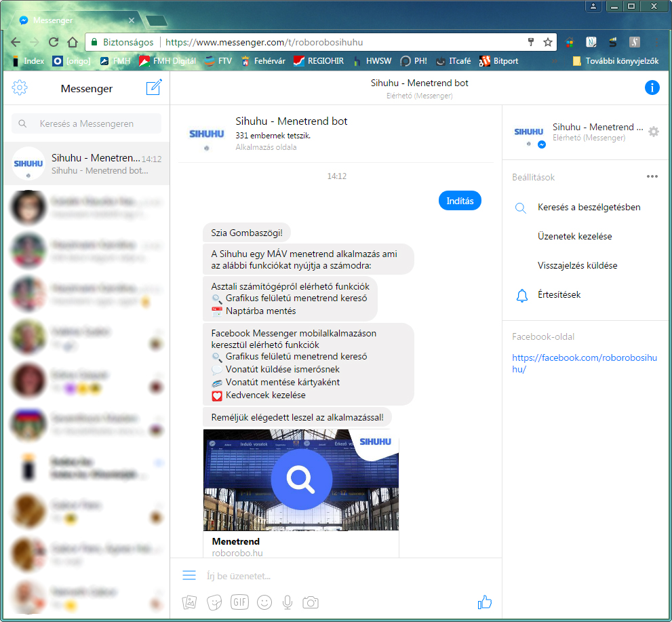Open Chrome profile person button
Image resolution: width=672 pixels, height=622 pixels.
(x=593, y=6)
